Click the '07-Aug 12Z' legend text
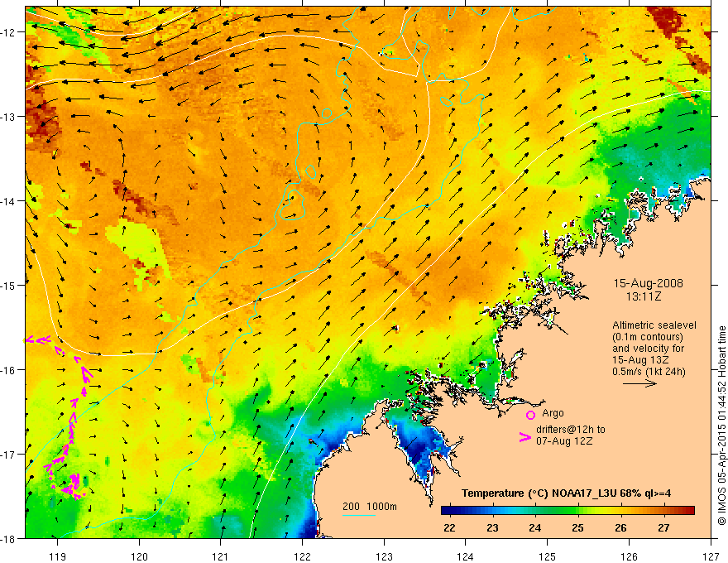 pyautogui.click(x=564, y=440)
